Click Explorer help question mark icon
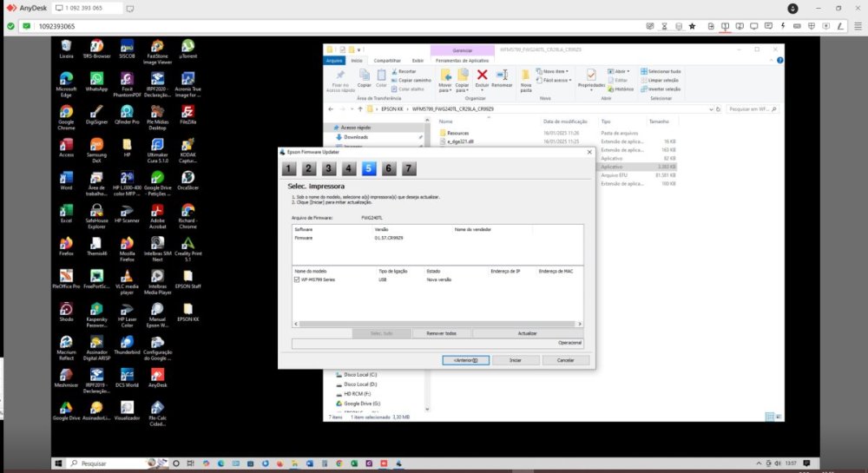This screenshot has height=473, width=868. 779,60
